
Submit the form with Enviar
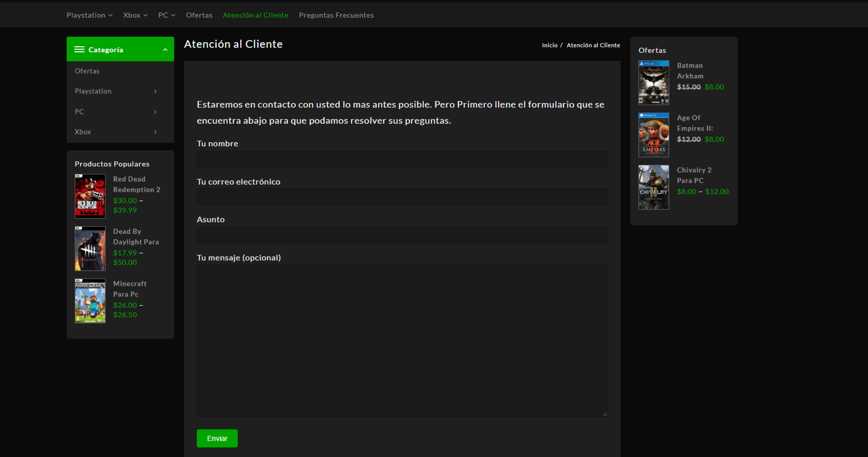217,438
